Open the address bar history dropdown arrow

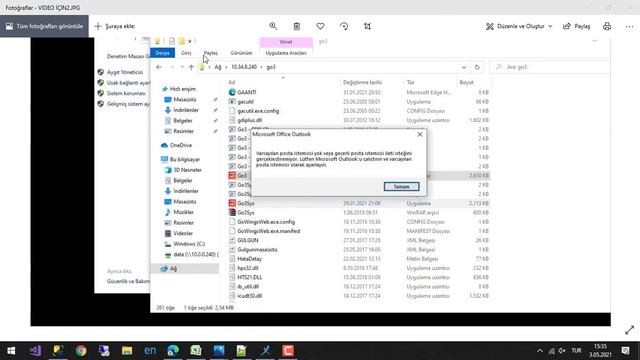point(464,67)
